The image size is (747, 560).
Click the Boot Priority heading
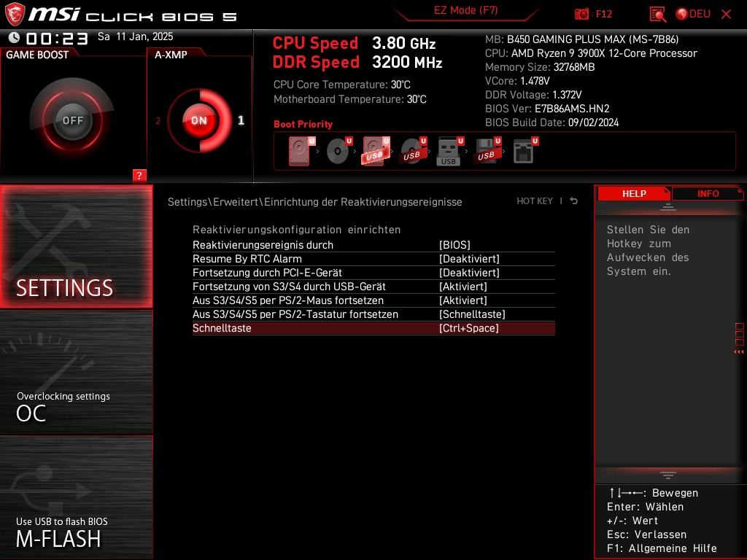[303, 124]
